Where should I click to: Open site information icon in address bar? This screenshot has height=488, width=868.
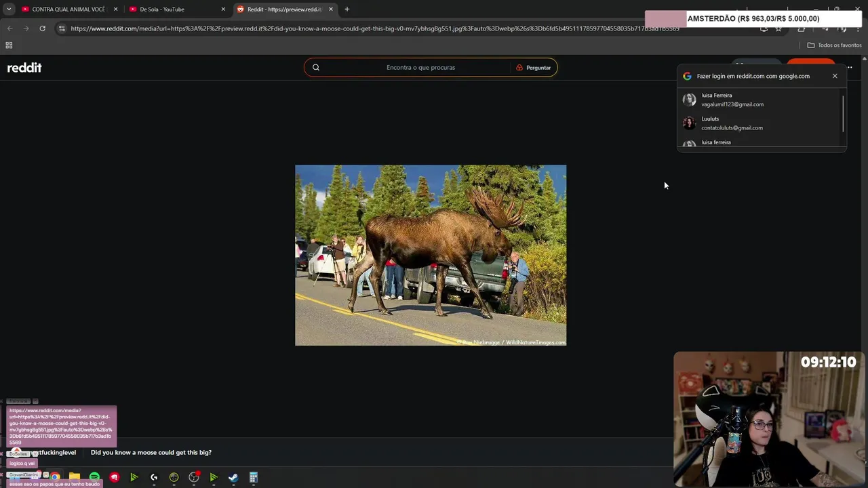tap(62, 28)
